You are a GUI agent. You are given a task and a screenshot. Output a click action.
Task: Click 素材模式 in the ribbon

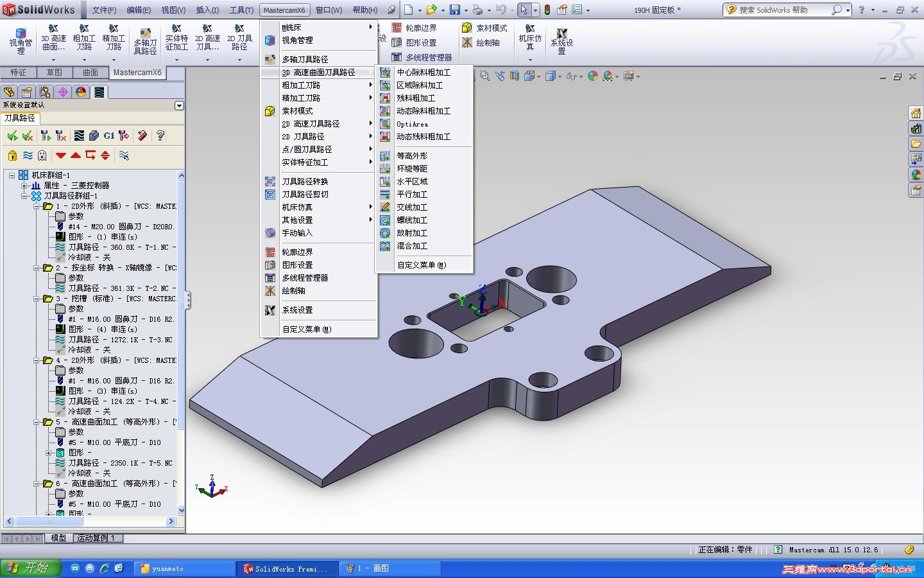[x=484, y=28]
